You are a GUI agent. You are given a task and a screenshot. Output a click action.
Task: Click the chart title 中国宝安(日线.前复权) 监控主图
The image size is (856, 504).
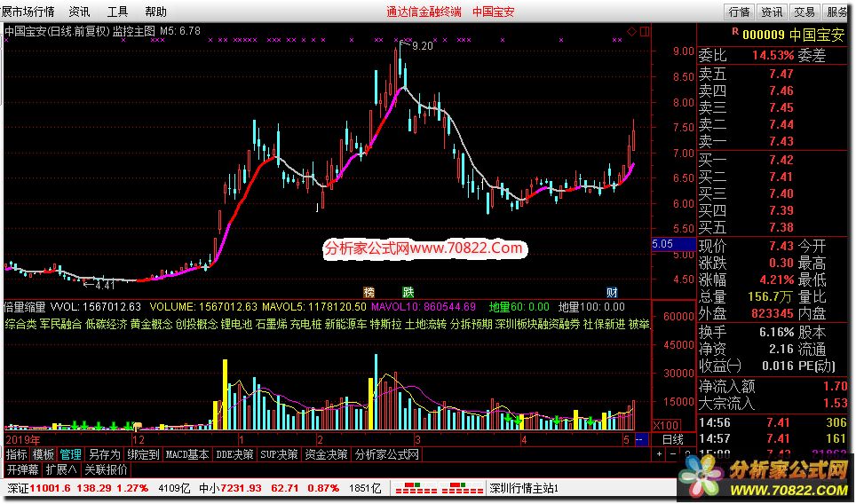(80, 31)
